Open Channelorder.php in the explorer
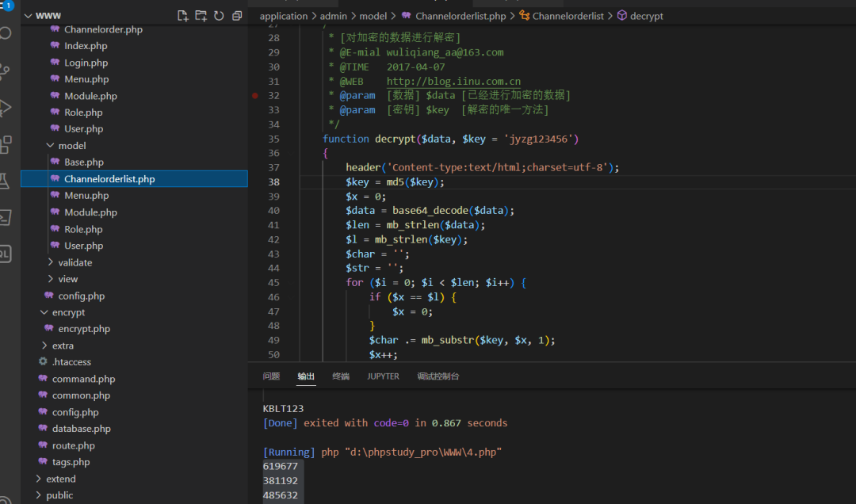 [x=103, y=29]
